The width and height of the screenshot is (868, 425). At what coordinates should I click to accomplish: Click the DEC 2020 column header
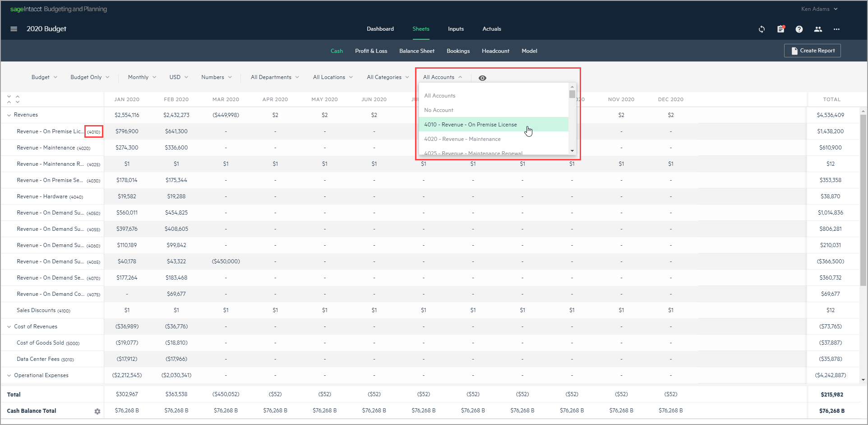[670, 99]
